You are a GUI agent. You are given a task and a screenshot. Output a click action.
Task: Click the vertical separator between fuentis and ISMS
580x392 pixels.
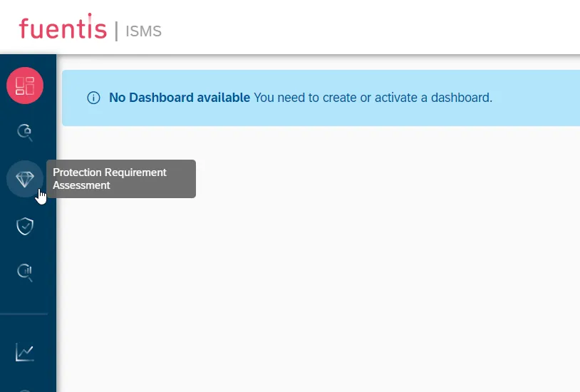pos(117,31)
